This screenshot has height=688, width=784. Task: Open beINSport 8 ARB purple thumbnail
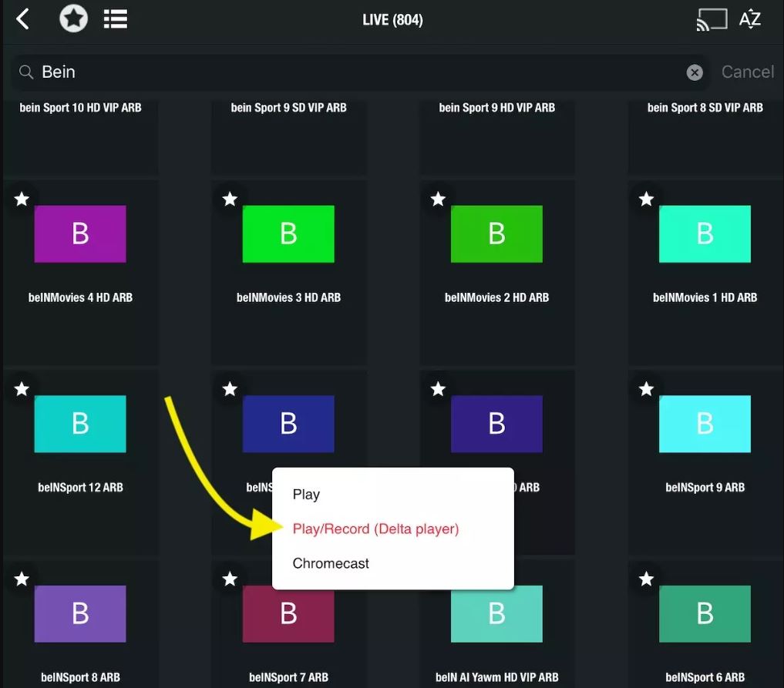(x=80, y=613)
